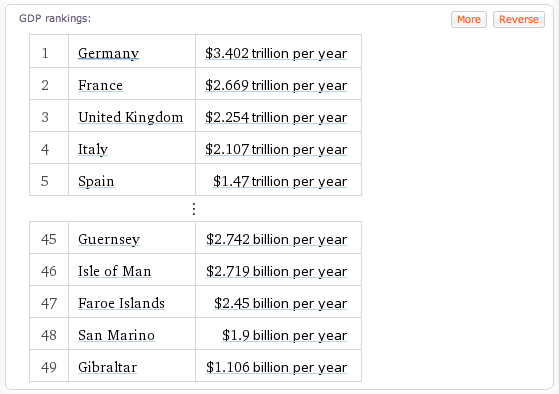Screen dimensions: 559x394
Task: Click the Reverse button
Action: (x=518, y=19)
